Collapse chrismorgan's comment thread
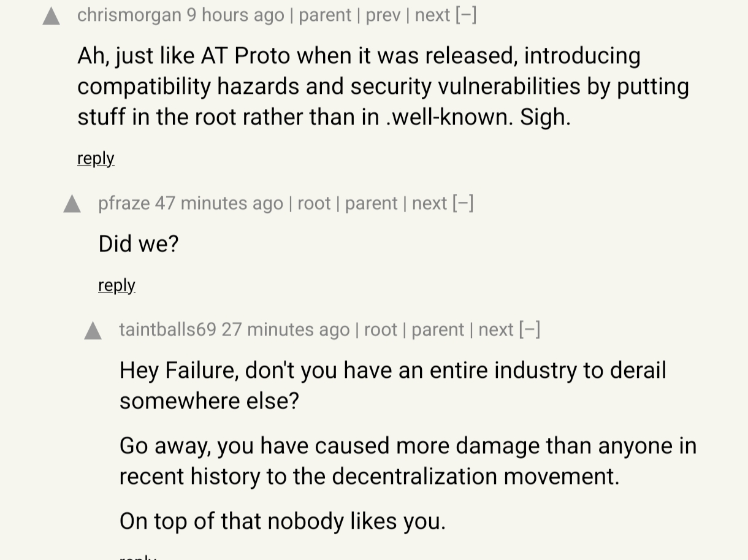 pyautogui.click(x=466, y=15)
